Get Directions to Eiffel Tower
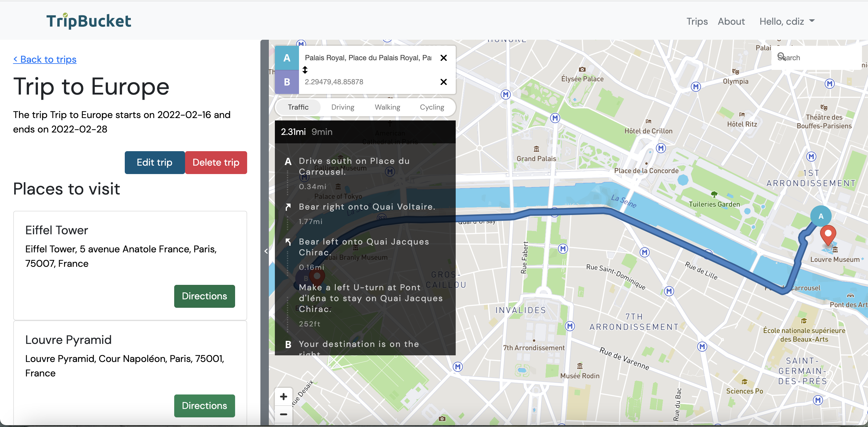The width and height of the screenshot is (868, 427). 204,296
